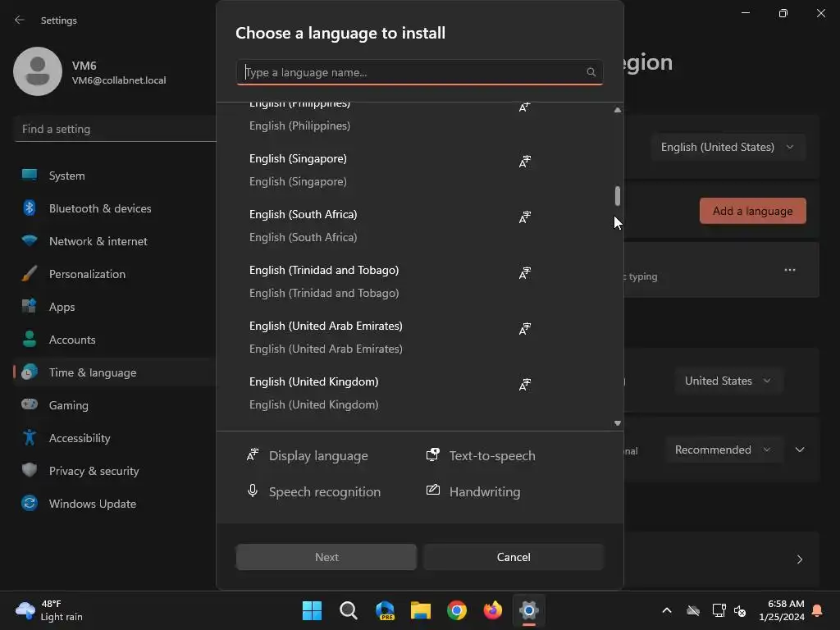The height and width of the screenshot is (630, 840).
Task: Open Network & internet category
Action: point(114,241)
